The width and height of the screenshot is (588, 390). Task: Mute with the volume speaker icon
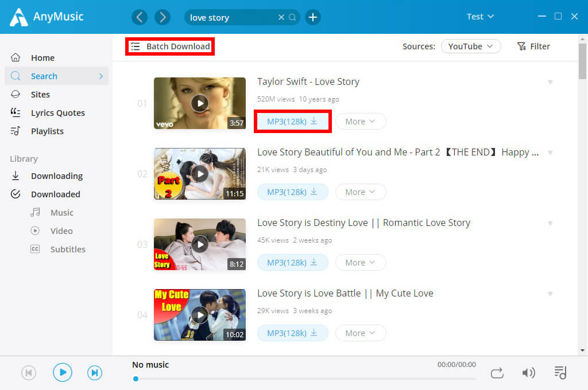tap(529, 373)
